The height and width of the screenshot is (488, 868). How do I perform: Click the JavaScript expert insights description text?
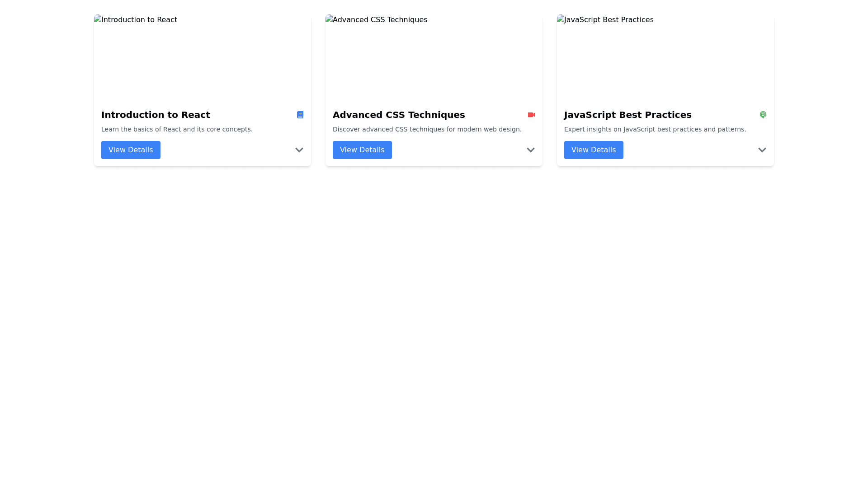(x=655, y=129)
